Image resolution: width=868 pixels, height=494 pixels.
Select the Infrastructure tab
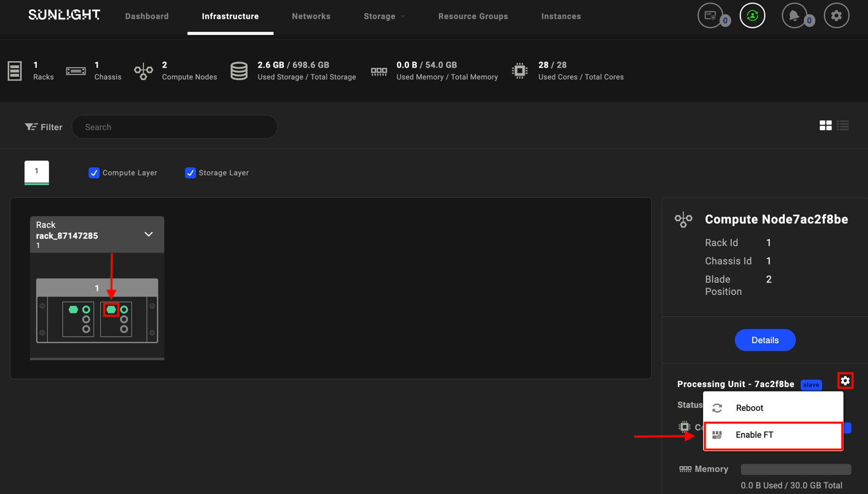tap(230, 16)
